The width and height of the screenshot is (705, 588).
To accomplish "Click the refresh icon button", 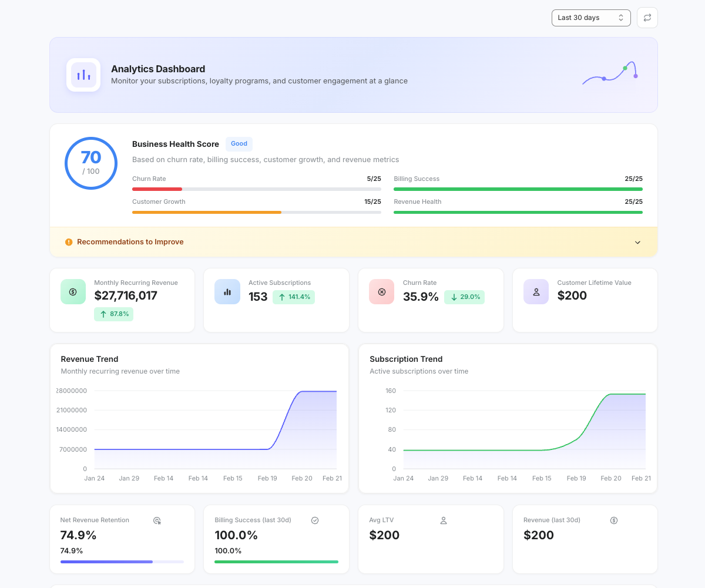I will (647, 18).
